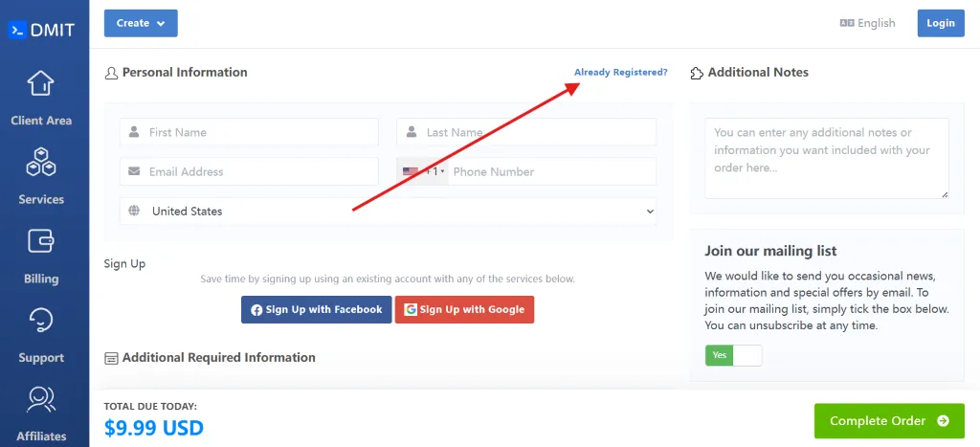
Task: Open Affiliates people icon
Action: (x=41, y=398)
